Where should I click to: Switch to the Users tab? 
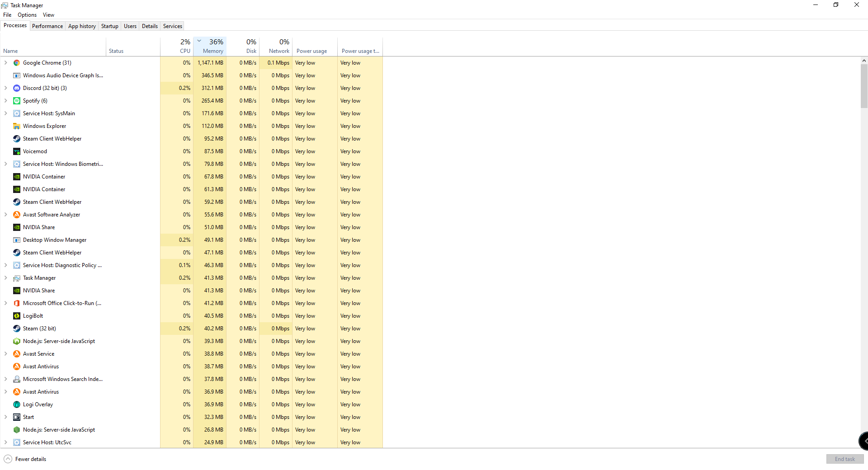pyautogui.click(x=130, y=26)
